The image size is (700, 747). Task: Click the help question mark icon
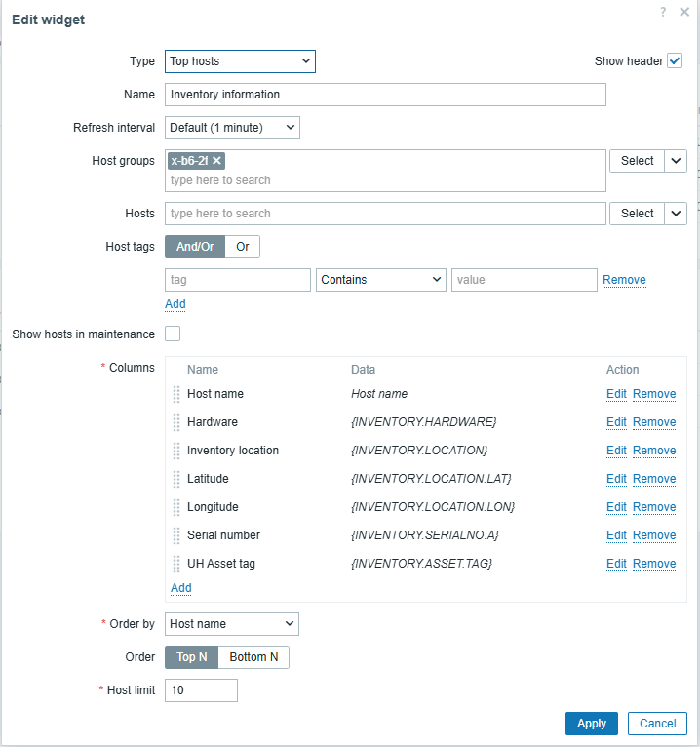coord(663,12)
